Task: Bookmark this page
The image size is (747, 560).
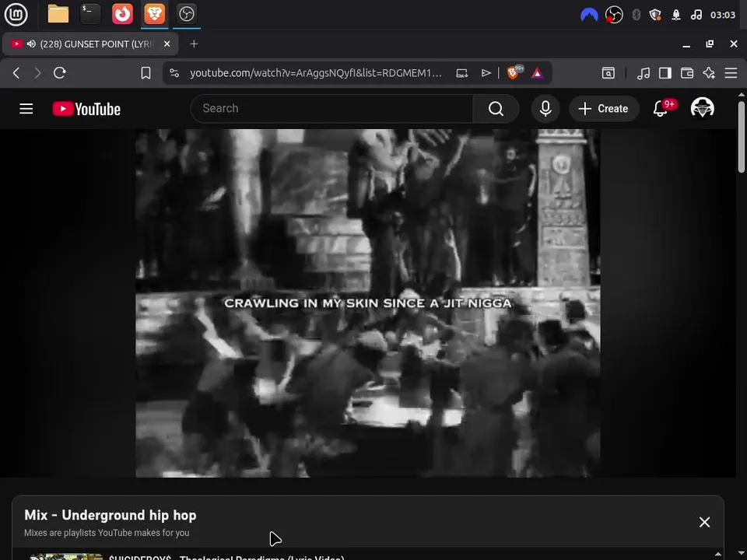Action: click(x=146, y=73)
